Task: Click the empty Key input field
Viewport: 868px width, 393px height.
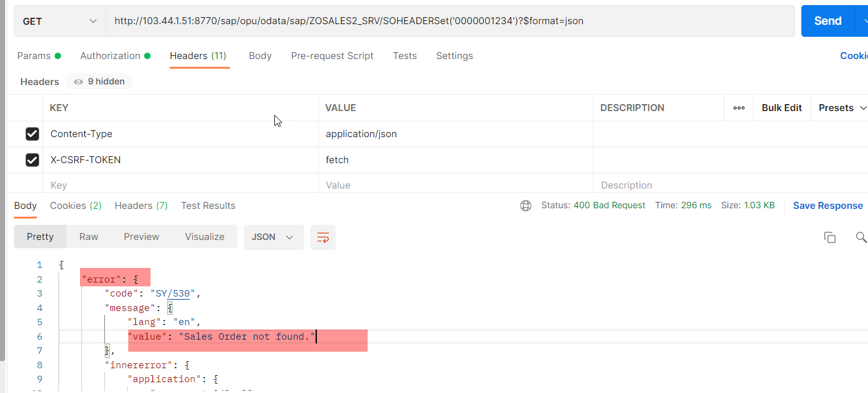Action: 180,184
